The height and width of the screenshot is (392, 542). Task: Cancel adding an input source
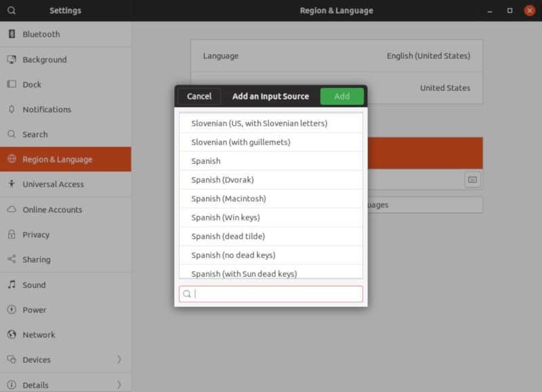(199, 96)
